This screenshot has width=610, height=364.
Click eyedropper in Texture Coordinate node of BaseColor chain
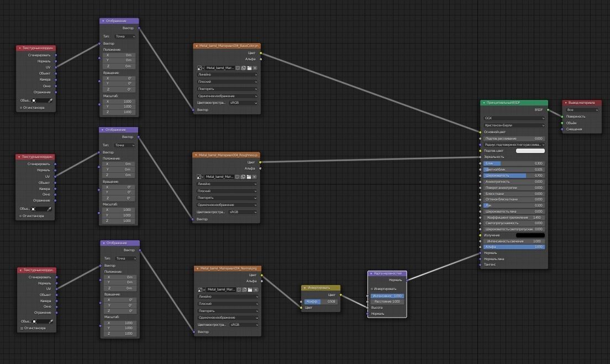tap(50, 101)
